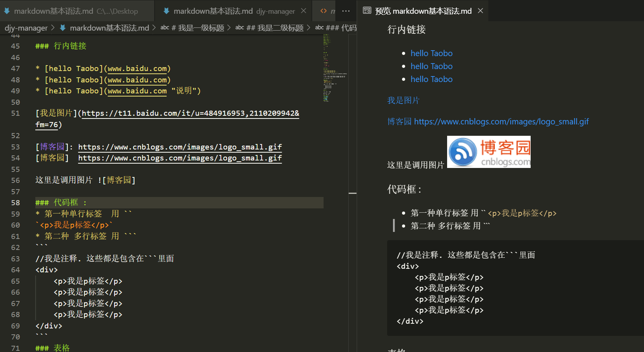Click the editor minimap code overview

tap(335, 67)
